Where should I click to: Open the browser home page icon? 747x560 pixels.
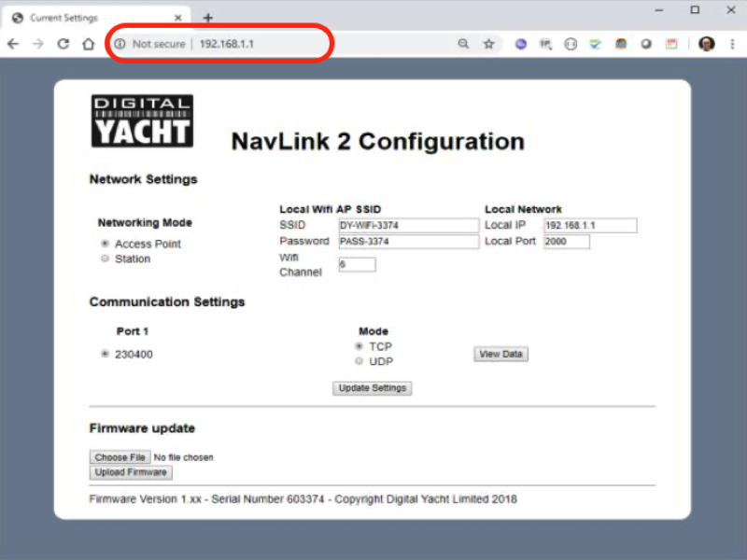coord(89,44)
